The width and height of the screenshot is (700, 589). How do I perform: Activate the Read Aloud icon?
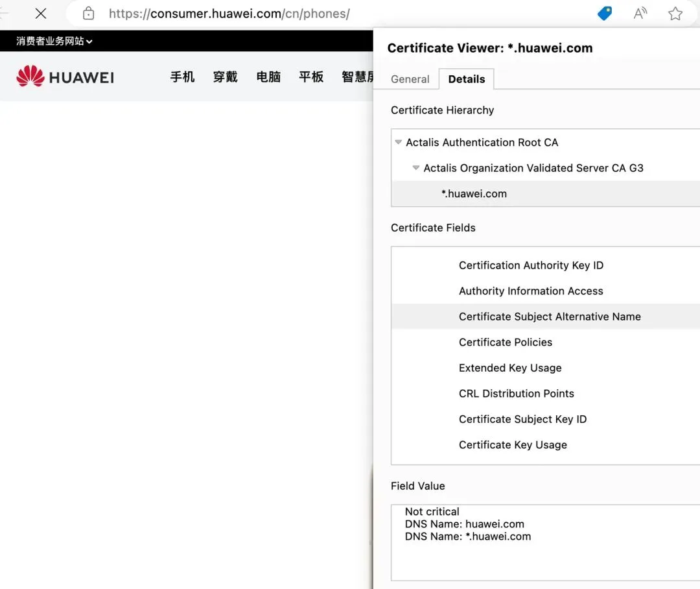click(640, 14)
